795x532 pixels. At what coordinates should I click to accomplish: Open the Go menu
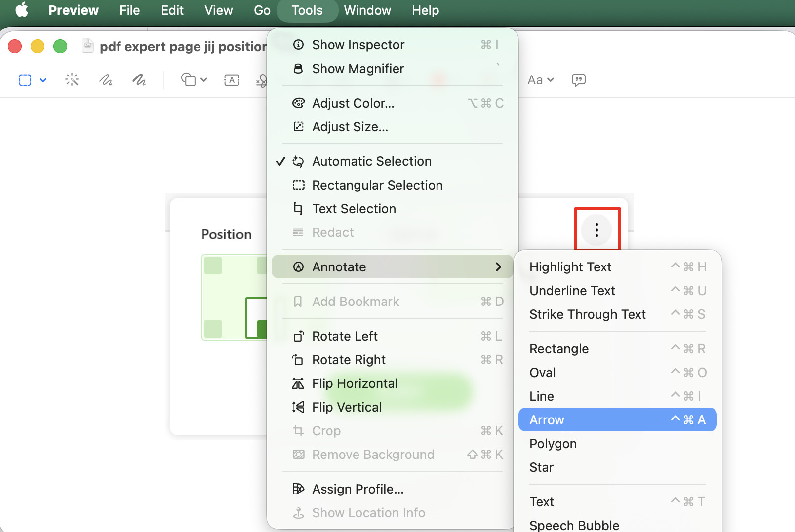262,10
